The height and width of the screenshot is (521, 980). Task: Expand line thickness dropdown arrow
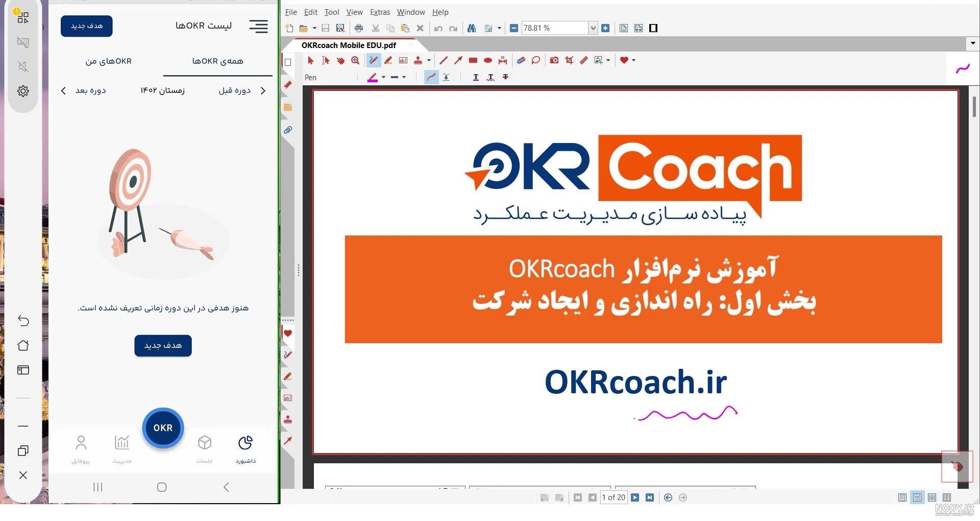coord(404,77)
